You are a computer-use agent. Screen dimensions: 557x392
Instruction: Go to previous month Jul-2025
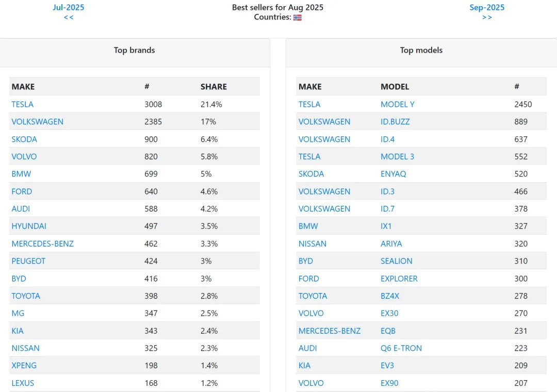tap(69, 7)
